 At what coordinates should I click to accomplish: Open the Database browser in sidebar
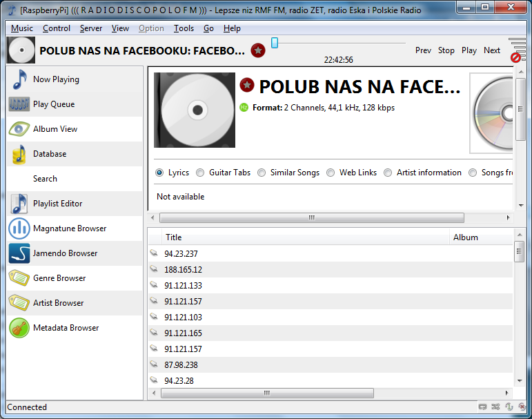[x=75, y=154]
